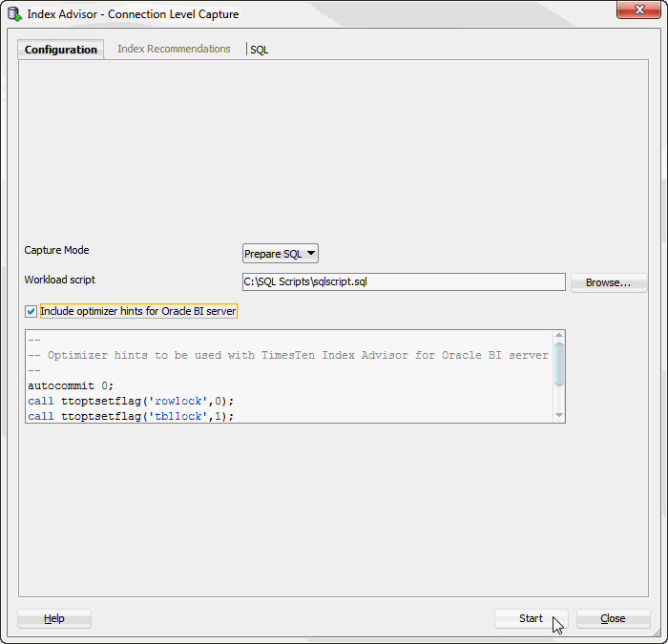Screen dimensions: 668x644
Task: Click the Capture Mode label
Action: tap(56, 250)
